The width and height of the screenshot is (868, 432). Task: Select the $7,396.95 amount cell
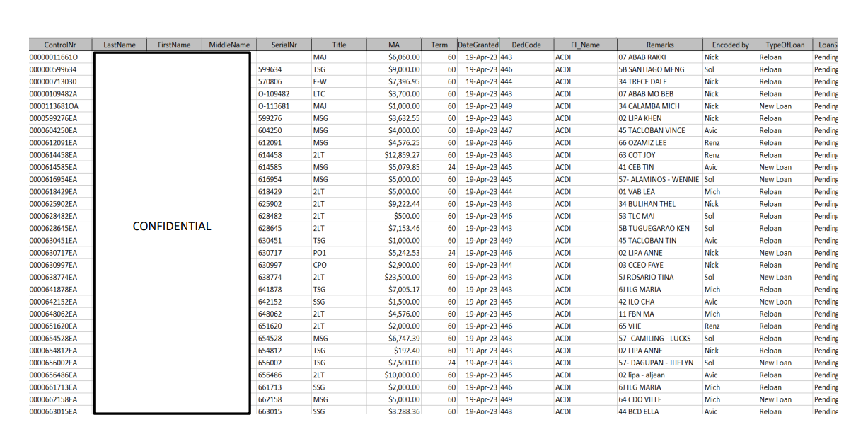(394, 81)
